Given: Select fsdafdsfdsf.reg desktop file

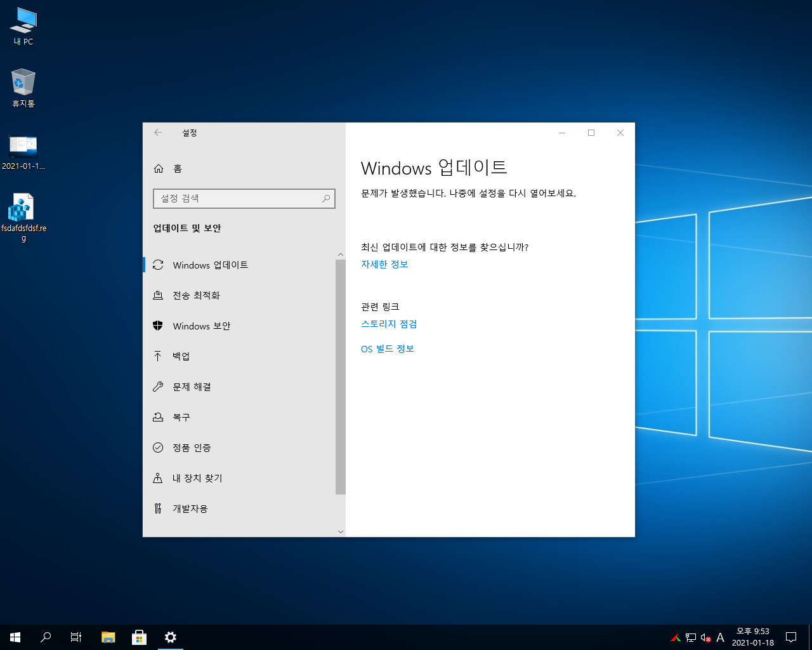Looking at the screenshot, I should (23, 218).
